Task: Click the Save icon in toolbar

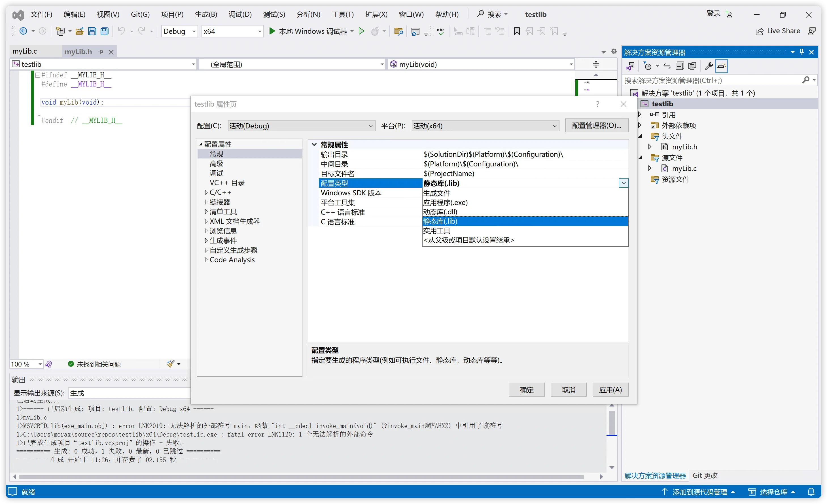Action: tap(92, 31)
